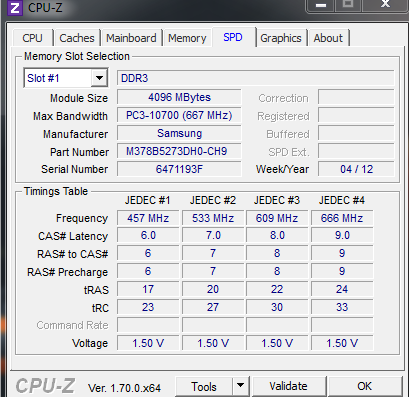Image resolution: width=409 pixels, height=397 pixels.
Task: Click the PC3-10700 (667 MHz) bandwidth value
Action: click(179, 115)
